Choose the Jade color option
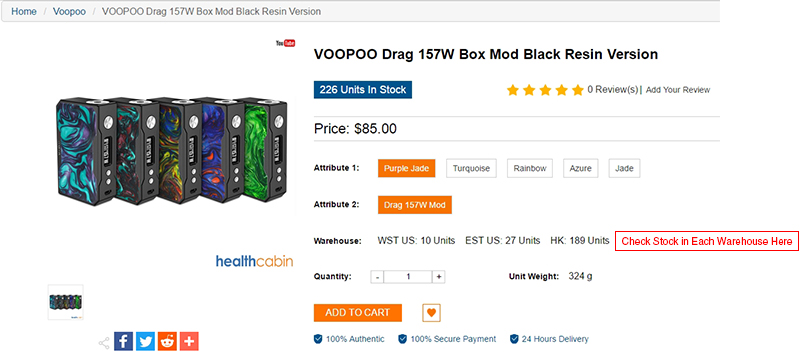 (x=624, y=168)
